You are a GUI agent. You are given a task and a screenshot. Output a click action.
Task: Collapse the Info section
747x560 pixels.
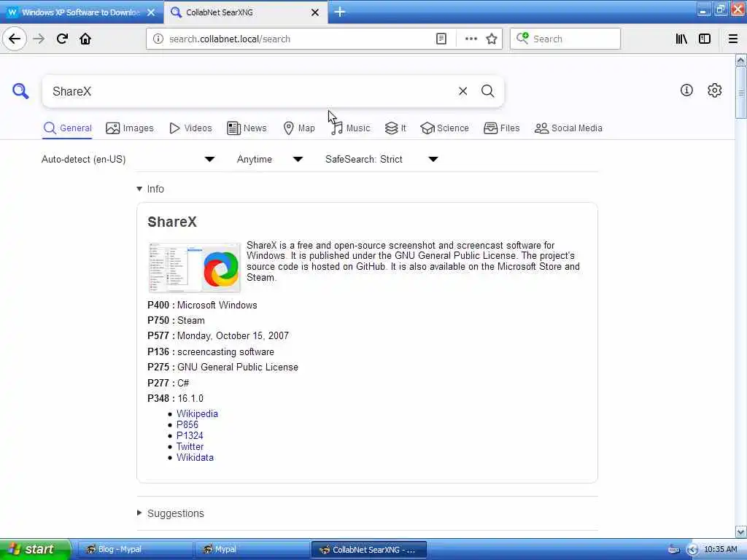tap(150, 189)
